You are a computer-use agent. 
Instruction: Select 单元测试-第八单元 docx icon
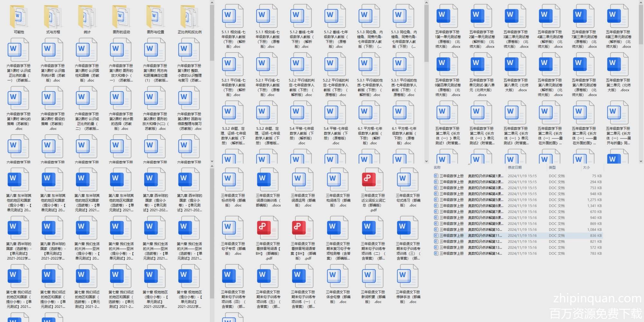pyautogui.click(x=481, y=64)
